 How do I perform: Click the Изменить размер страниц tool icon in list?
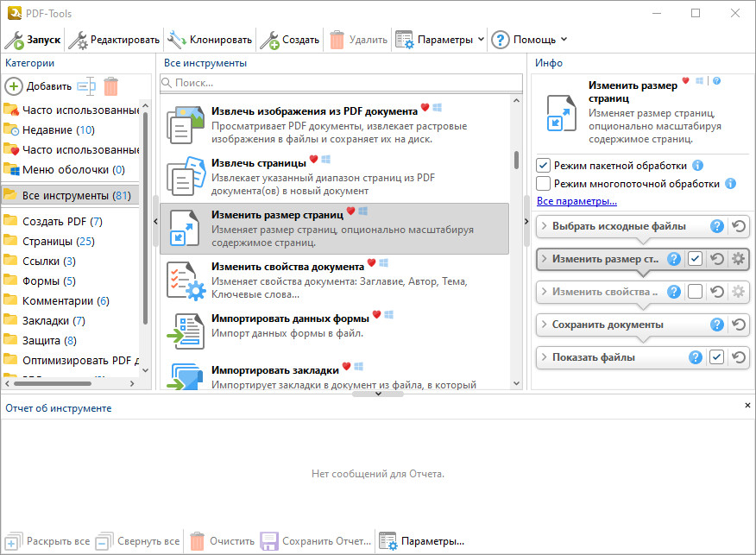[184, 229]
